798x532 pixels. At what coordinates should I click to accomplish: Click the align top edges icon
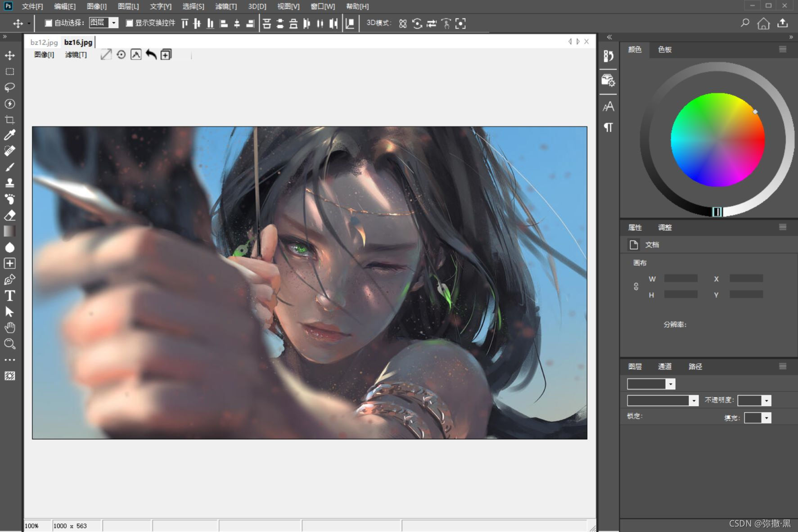coord(185,23)
